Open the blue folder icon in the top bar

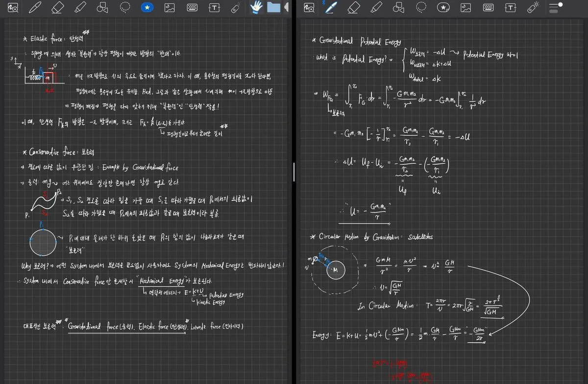[x=273, y=7]
